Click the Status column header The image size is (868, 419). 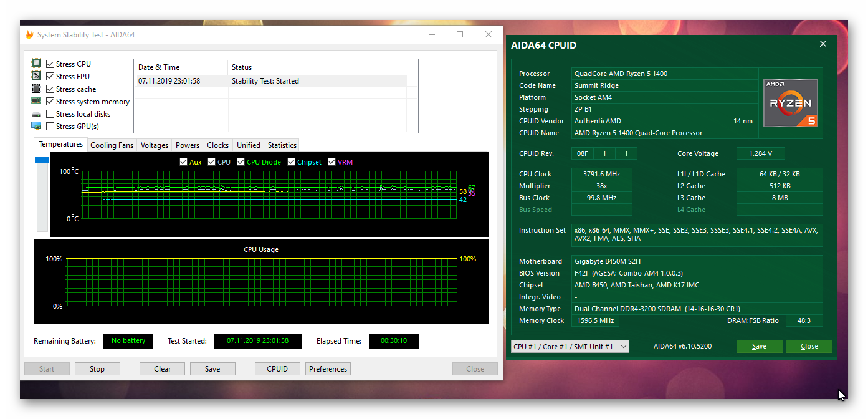click(x=317, y=67)
